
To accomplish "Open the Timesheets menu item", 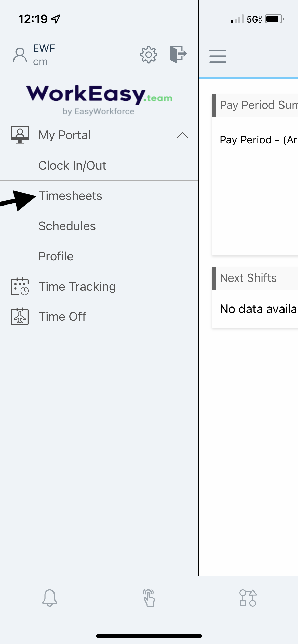I will click(x=70, y=195).
